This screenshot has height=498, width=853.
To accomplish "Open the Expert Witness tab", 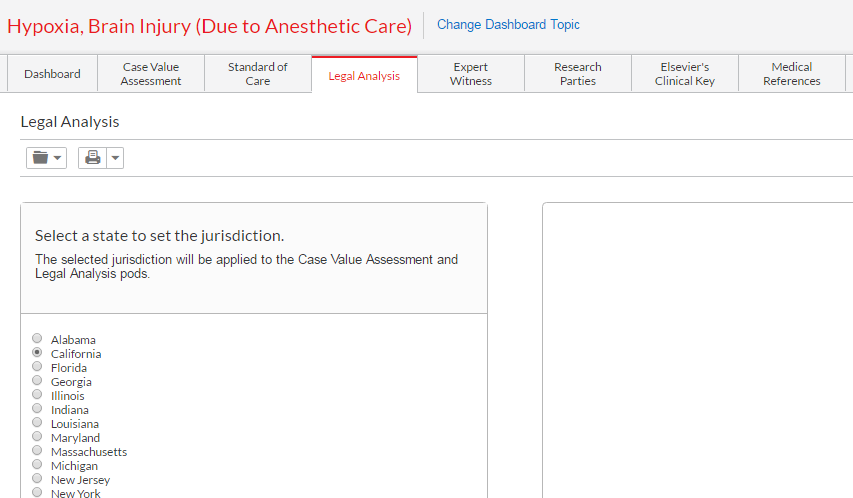I will [x=471, y=73].
